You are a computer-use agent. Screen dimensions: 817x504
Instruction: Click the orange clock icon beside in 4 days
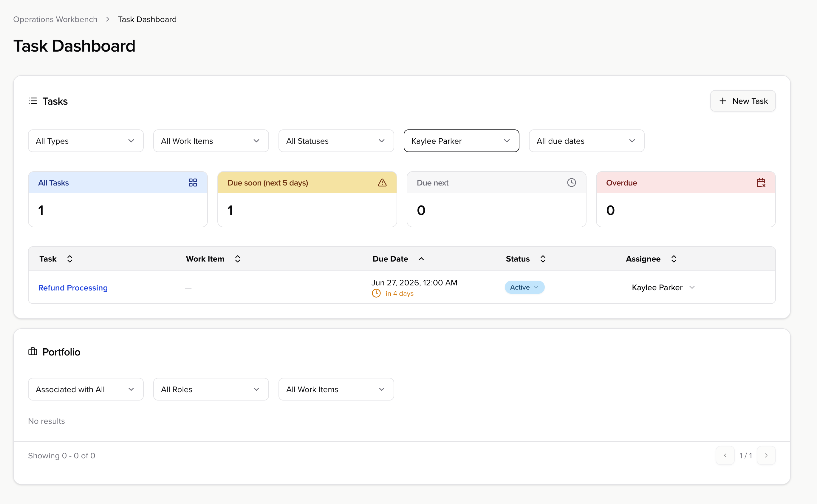click(x=376, y=293)
